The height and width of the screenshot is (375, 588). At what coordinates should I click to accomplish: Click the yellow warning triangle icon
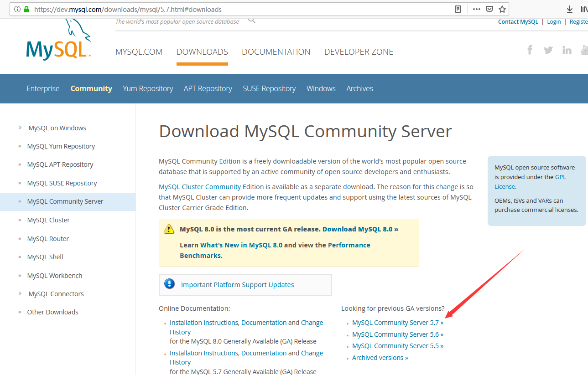coord(169,229)
